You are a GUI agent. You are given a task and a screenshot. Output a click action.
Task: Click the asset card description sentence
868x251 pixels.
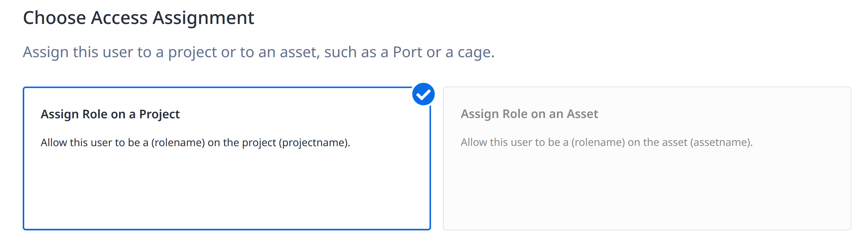607,142
